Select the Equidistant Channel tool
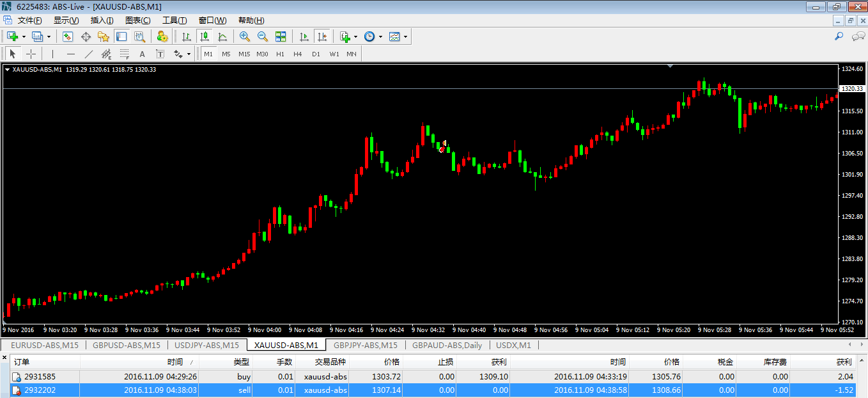Viewport: 868px width, 398px height. click(x=106, y=54)
